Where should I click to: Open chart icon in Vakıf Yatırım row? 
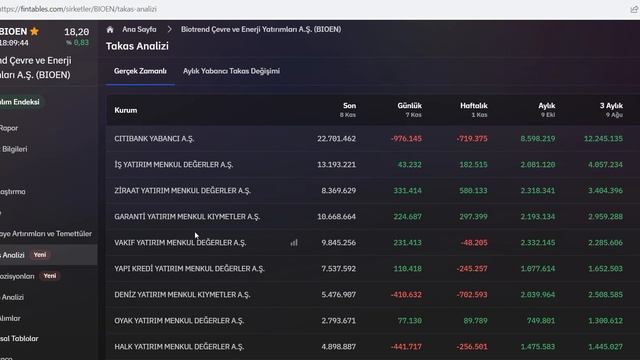294,242
